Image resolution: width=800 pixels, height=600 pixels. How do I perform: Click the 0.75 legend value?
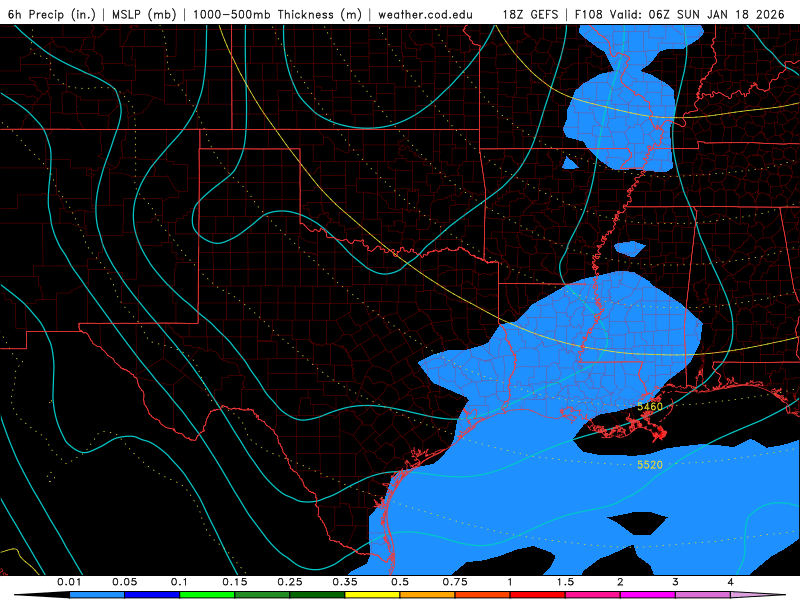click(x=455, y=582)
